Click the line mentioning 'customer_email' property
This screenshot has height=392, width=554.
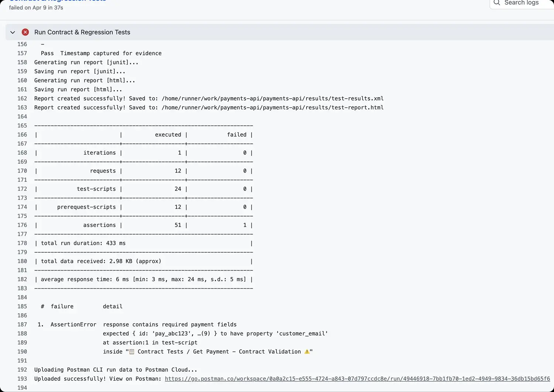215,334
